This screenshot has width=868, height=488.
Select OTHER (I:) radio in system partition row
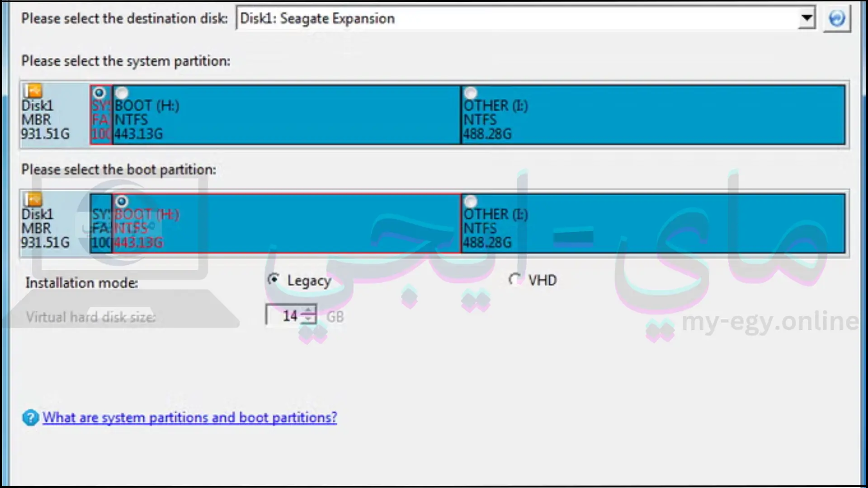tap(471, 93)
